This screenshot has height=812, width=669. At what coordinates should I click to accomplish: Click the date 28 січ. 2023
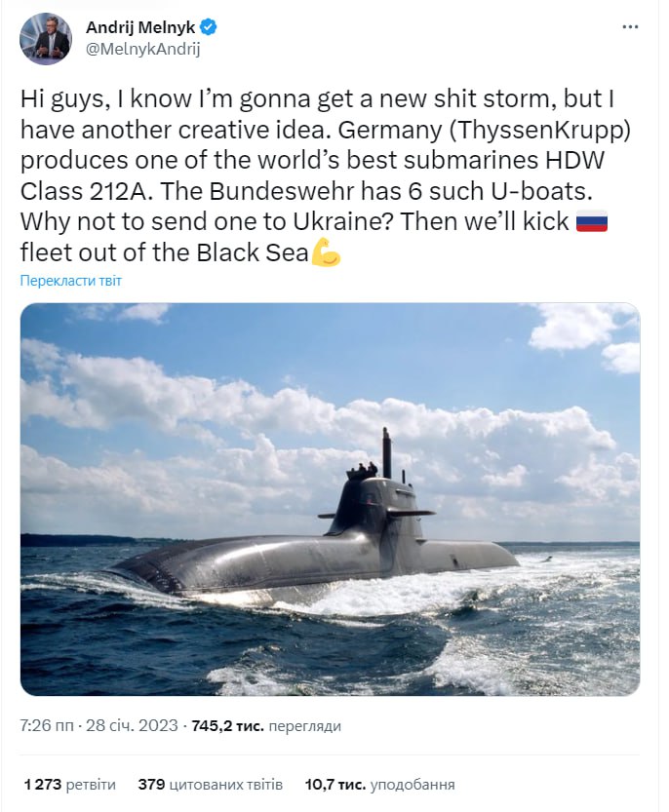click(x=130, y=726)
